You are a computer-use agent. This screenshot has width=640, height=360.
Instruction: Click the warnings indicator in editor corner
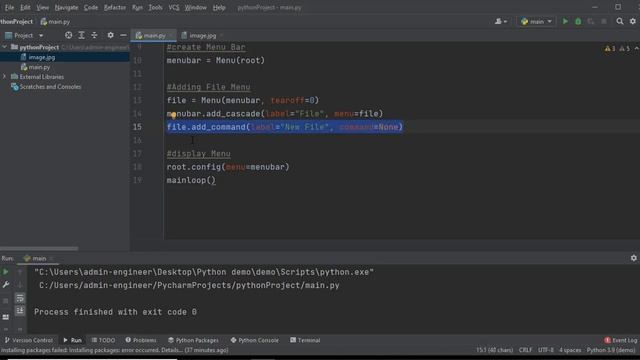tap(617, 49)
